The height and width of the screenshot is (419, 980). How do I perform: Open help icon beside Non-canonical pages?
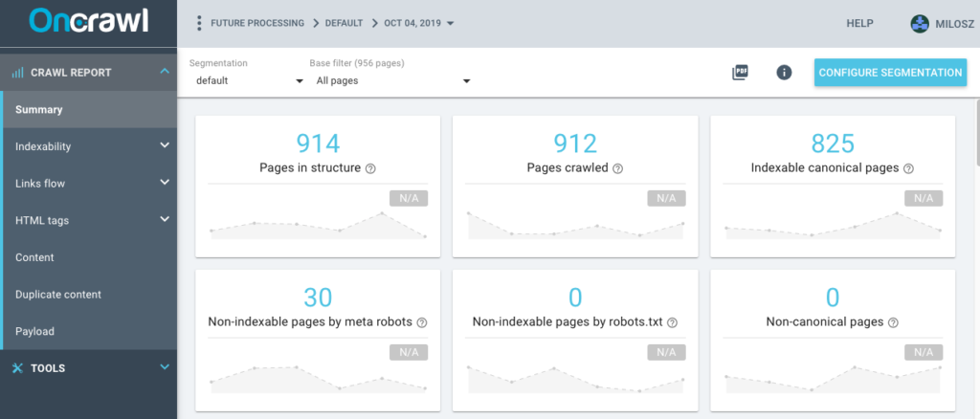(893, 322)
